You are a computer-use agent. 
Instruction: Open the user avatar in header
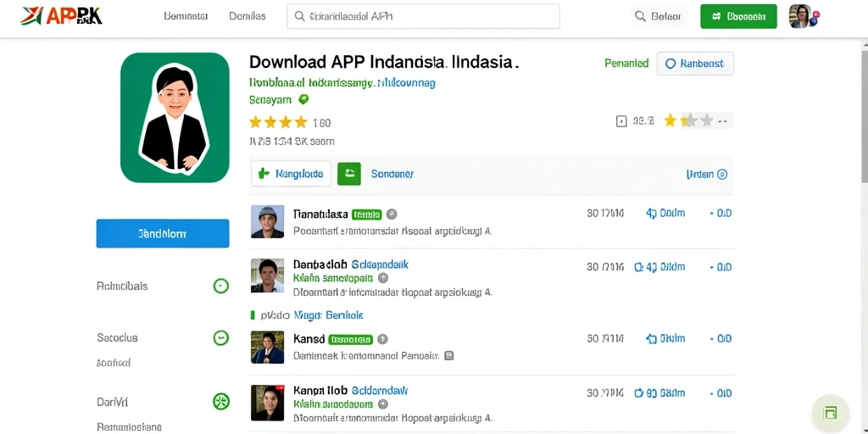[800, 16]
